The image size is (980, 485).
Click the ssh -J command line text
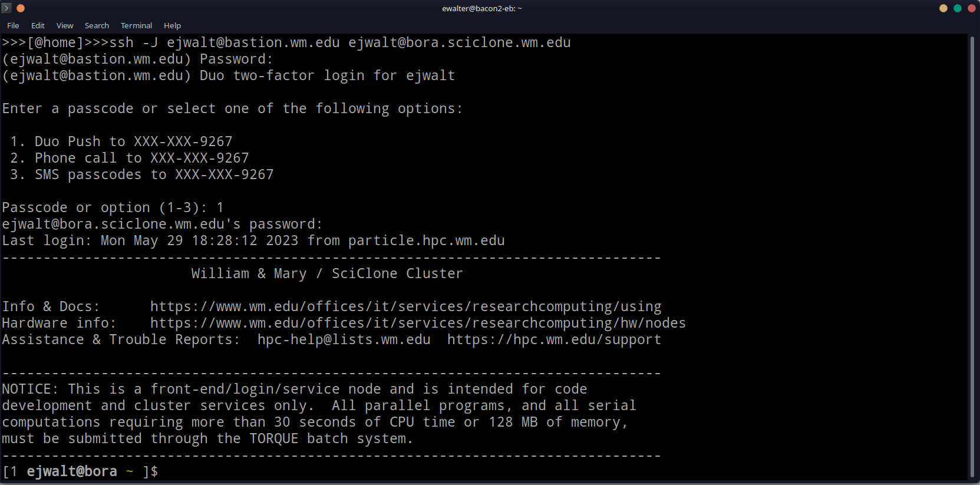point(340,42)
